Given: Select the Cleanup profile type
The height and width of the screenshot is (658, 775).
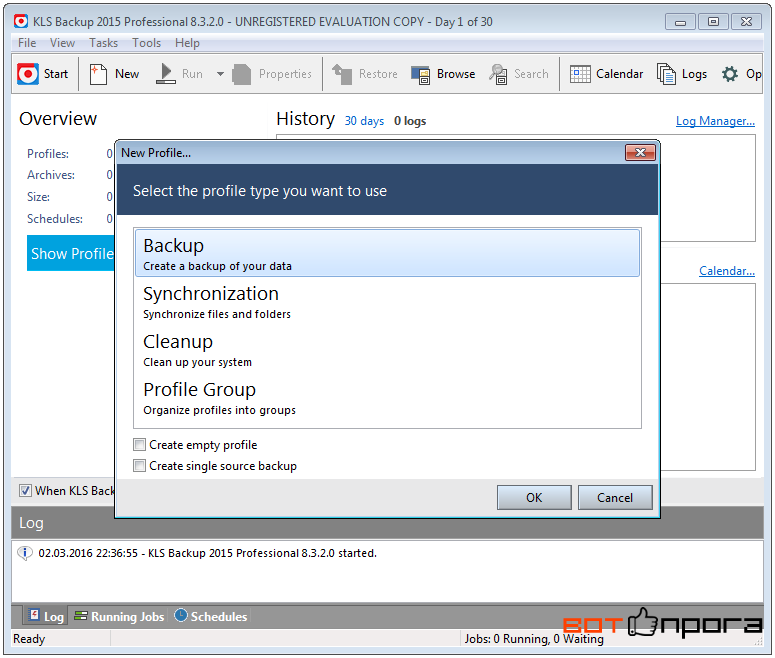Looking at the screenshot, I should point(387,350).
